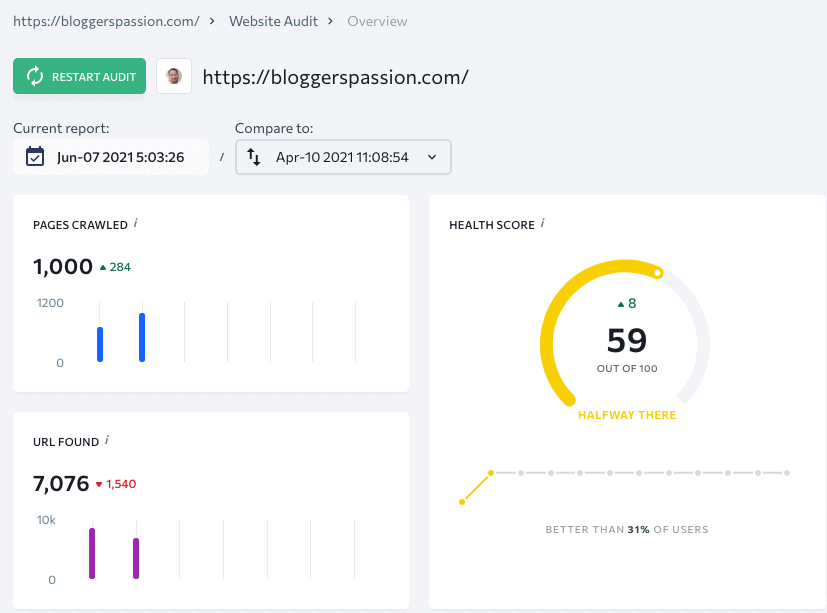Click the PAGES CRAWLED heading
This screenshot has width=827, height=613.
80,225
